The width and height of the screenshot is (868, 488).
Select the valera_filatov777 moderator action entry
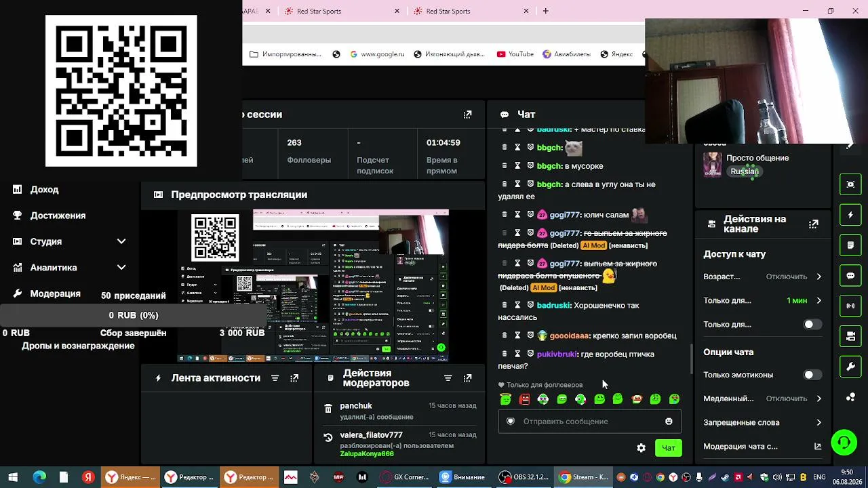tap(401, 444)
